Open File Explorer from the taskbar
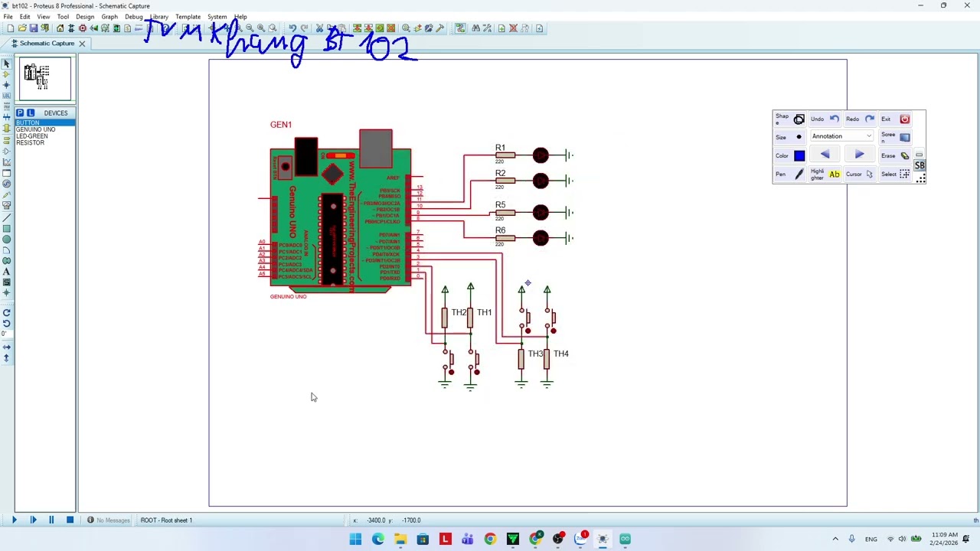Screen dimensions: 980x551 [400, 540]
